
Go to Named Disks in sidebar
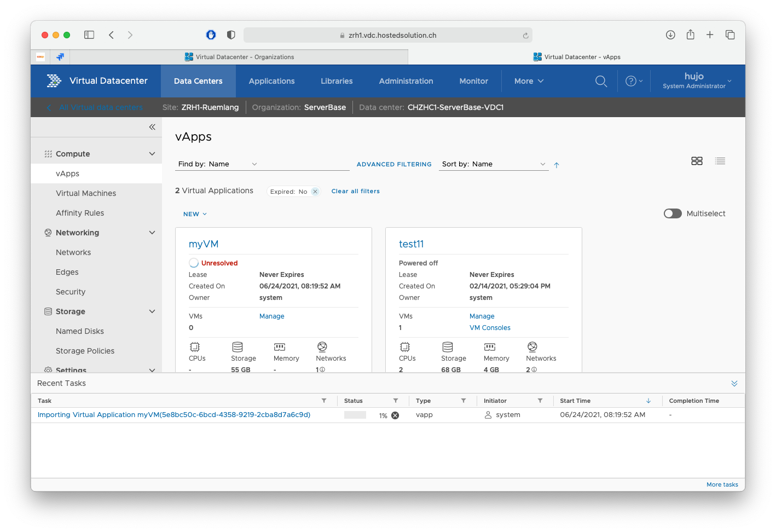point(80,331)
